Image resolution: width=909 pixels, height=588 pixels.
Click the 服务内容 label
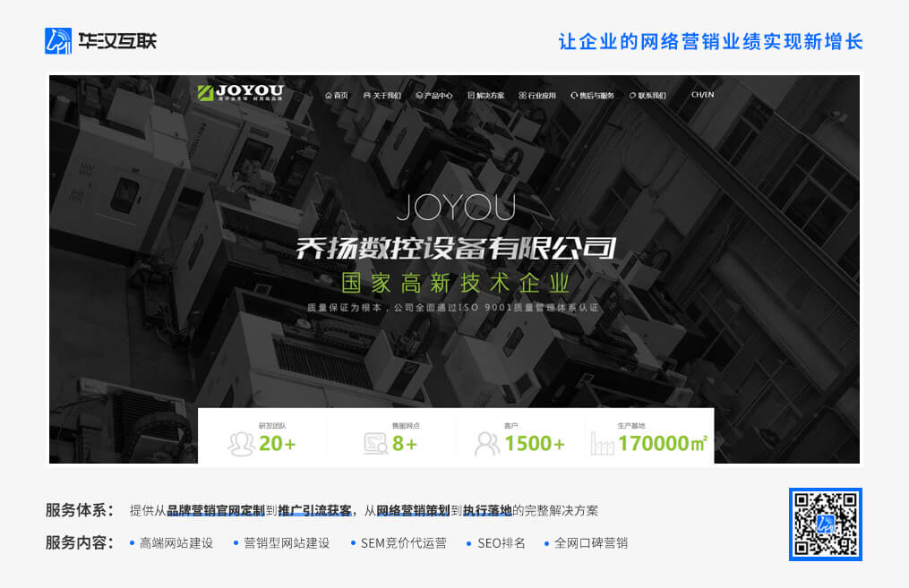[x=80, y=543]
